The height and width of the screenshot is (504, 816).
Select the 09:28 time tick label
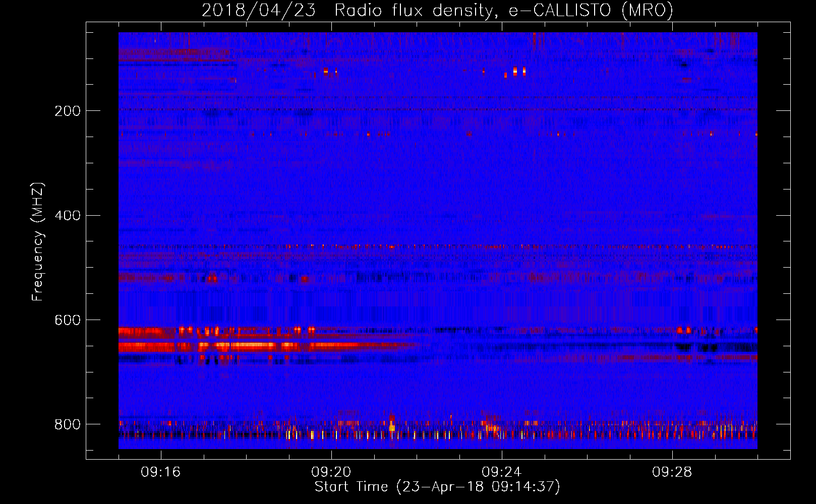672,472
